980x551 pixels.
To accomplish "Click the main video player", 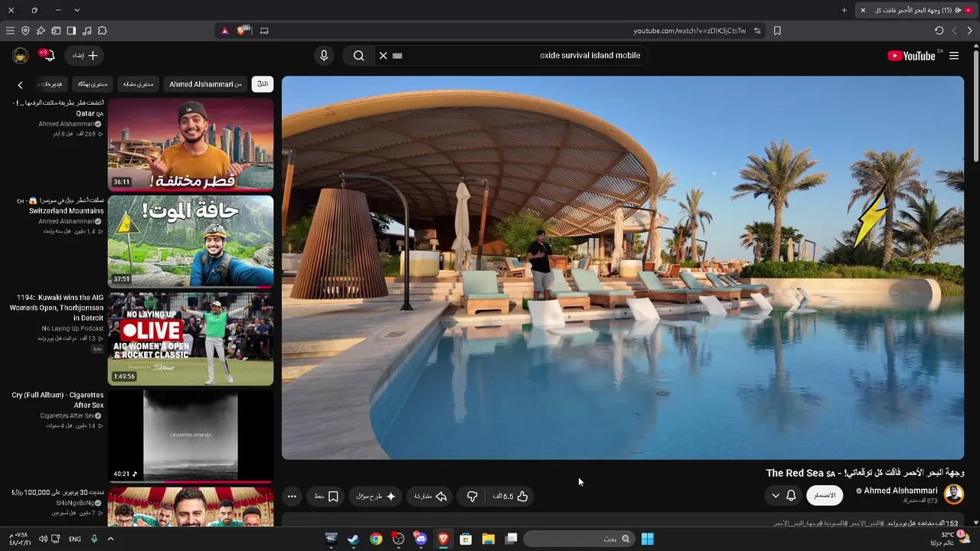I will point(622,268).
